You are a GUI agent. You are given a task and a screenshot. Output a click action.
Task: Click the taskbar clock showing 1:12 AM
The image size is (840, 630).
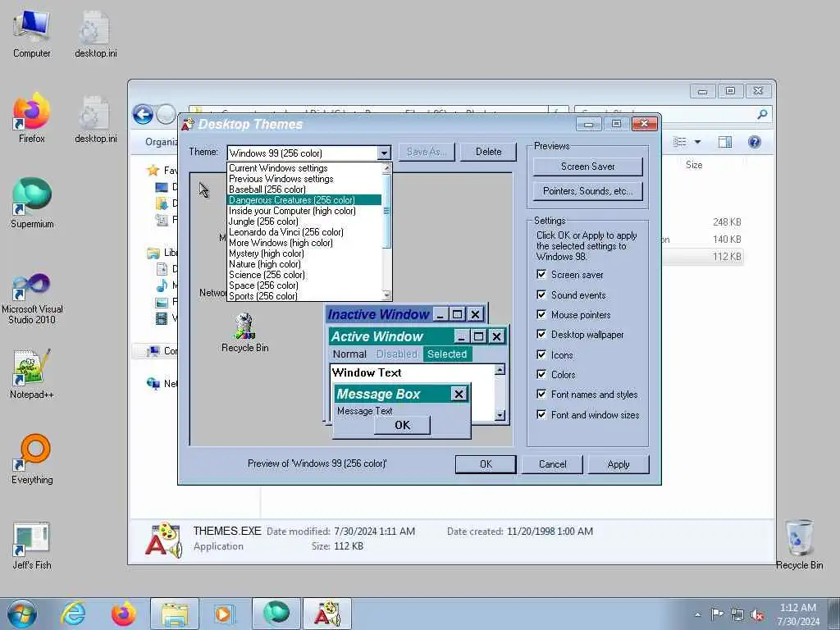[798, 614]
